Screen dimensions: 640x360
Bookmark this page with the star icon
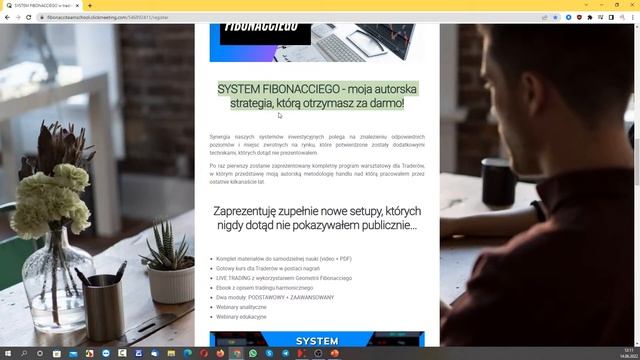click(555, 18)
